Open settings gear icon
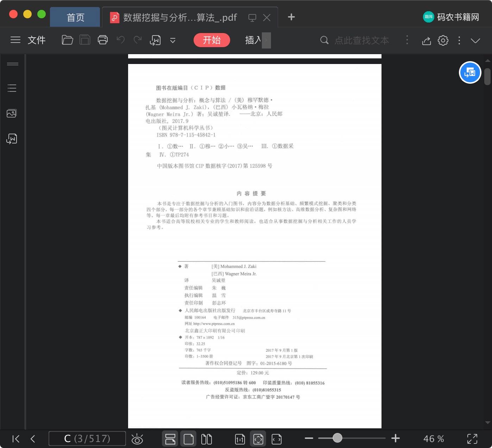Screen dimensions: 492x448 pos(443,40)
